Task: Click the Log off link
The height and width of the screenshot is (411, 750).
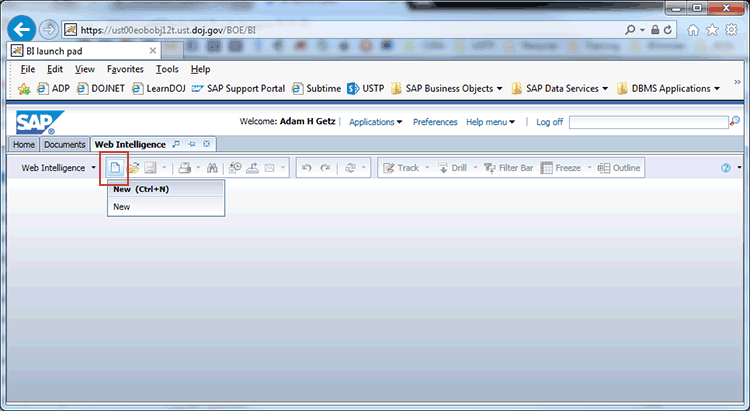Action: click(550, 122)
